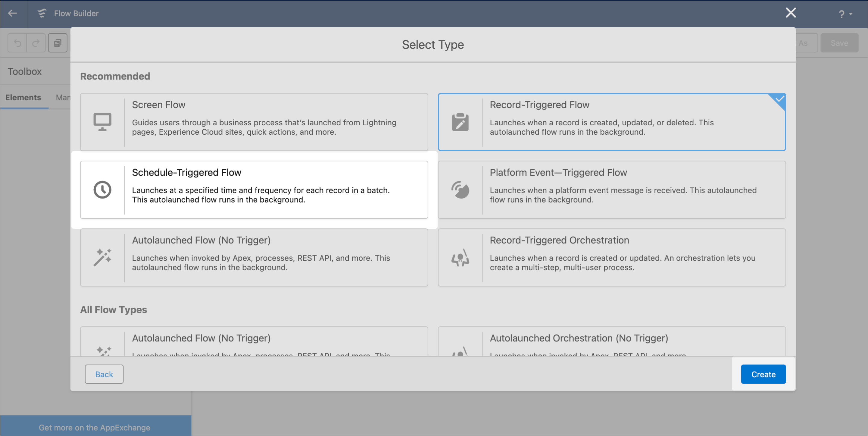Choose Autolaunched Orchestration (No Trigger) card
Screen dimensions: 868x436
tap(612, 341)
